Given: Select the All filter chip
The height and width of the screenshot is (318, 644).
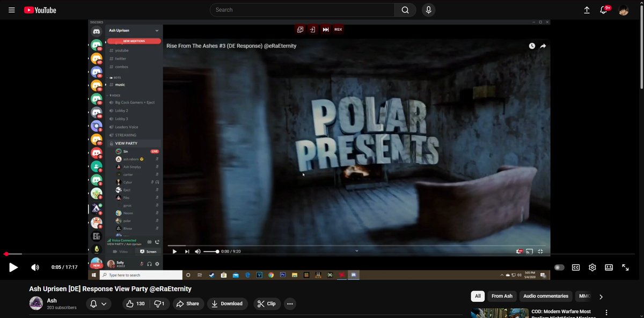Looking at the screenshot, I should pyautogui.click(x=477, y=296).
